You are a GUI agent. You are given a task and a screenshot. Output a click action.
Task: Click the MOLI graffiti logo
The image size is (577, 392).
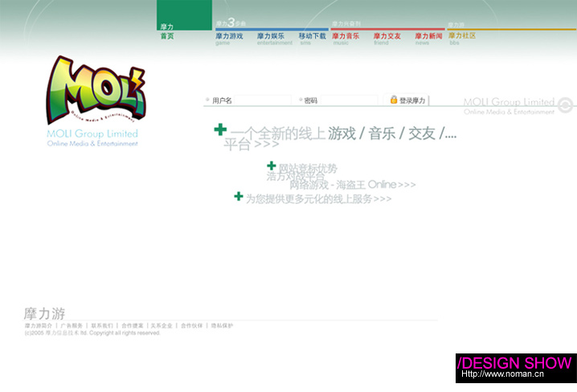point(96,90)
